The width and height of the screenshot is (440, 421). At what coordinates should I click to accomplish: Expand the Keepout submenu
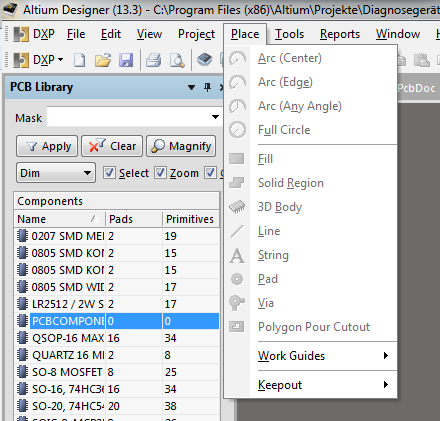point(311,385)
